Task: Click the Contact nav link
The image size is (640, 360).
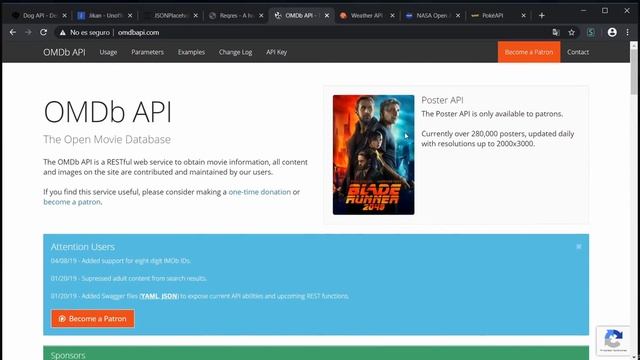Action: pyautogui.click(x=578, y=52)
